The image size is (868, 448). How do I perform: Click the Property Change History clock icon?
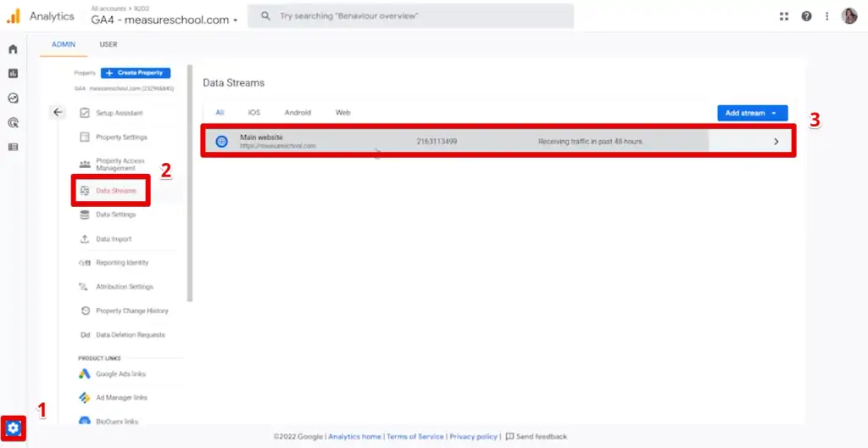[85, 311]
